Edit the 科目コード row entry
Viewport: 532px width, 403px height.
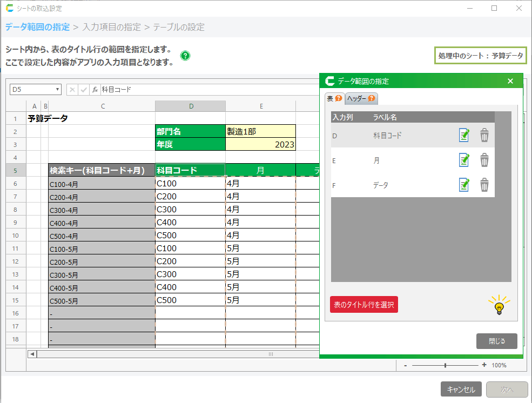(x=463, y=136)
